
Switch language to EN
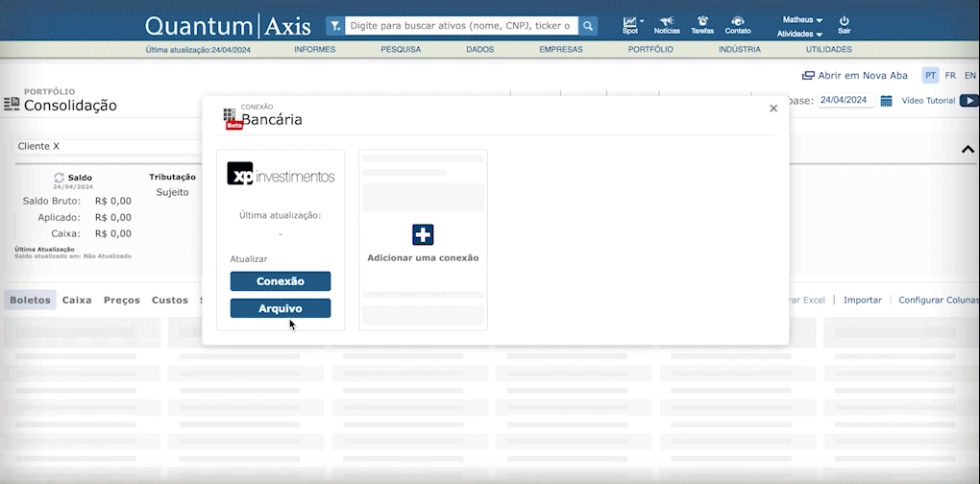coord(969,76)
